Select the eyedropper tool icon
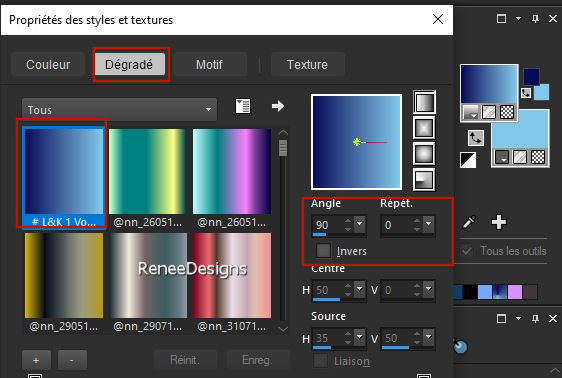 469,222
